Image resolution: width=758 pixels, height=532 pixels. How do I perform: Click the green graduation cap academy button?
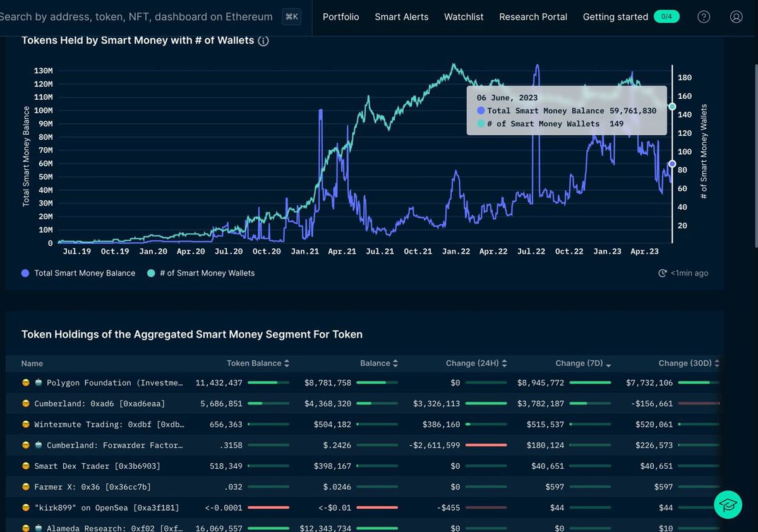click(x=728, y=505)
